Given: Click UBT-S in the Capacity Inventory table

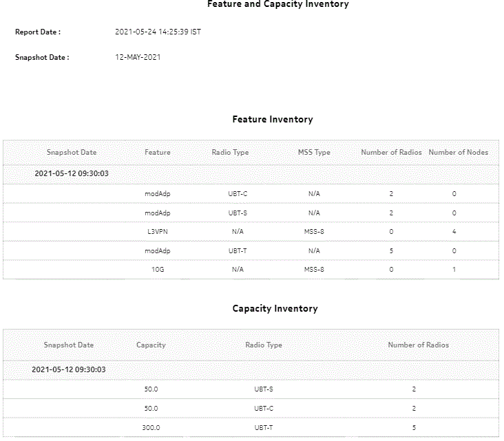Looking at the screenshot, I should [x=264, y=389].
